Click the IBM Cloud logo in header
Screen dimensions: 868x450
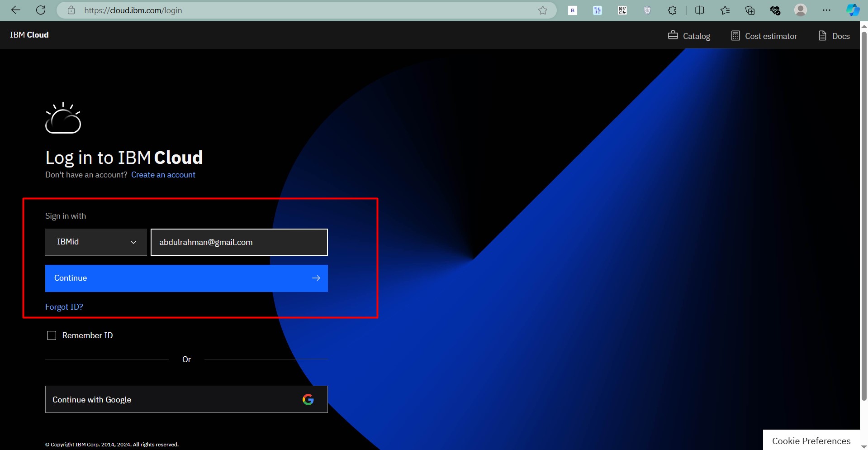pos(29,35)
